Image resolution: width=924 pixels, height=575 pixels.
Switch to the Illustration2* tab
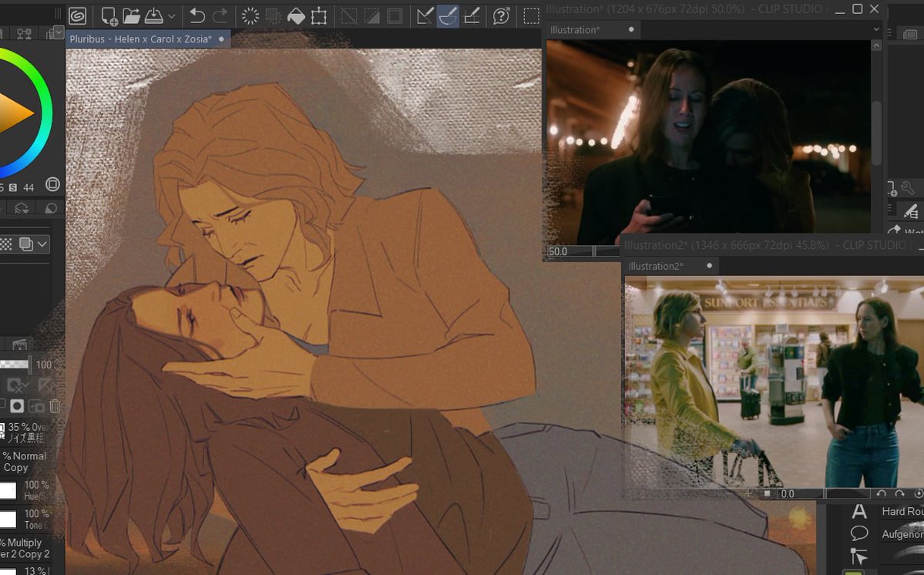(x=656, y=266)
